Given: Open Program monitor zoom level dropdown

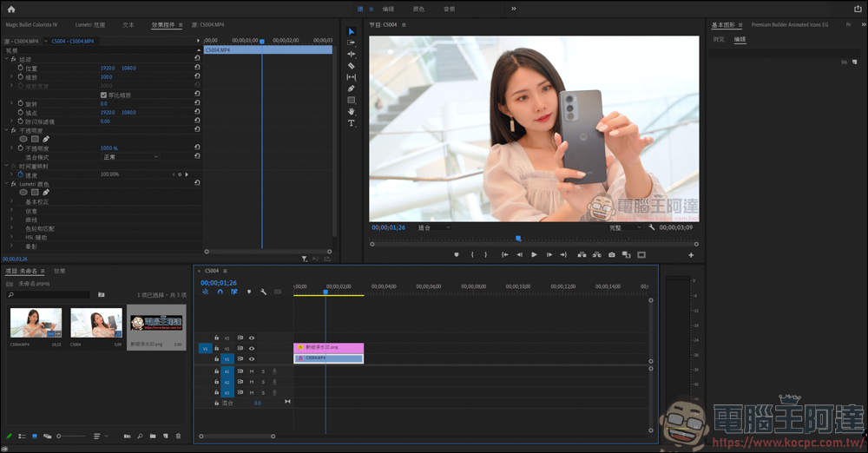Looking at the screenshot, I should pyautogui.click(x=434, y=227).
